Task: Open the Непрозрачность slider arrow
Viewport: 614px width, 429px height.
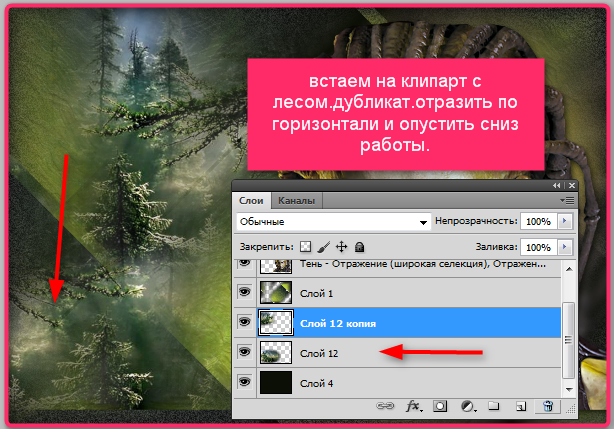Action: [565, 221]
